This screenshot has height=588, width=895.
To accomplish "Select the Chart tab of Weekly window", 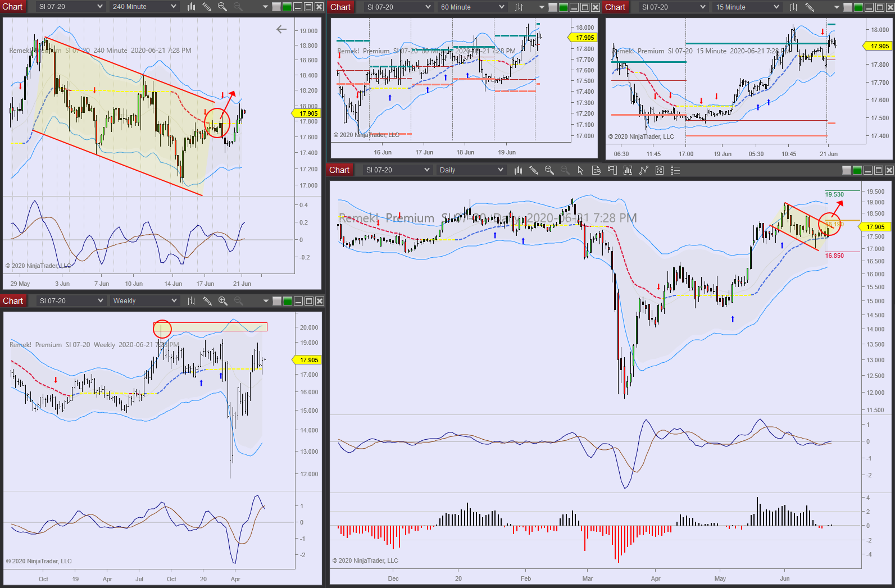I will 13,301.
